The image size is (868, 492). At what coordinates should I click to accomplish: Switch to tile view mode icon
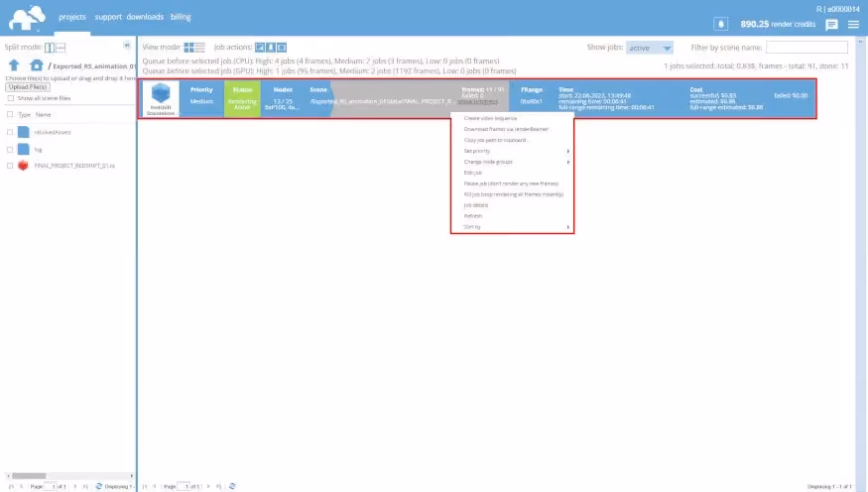click(188, 48)
